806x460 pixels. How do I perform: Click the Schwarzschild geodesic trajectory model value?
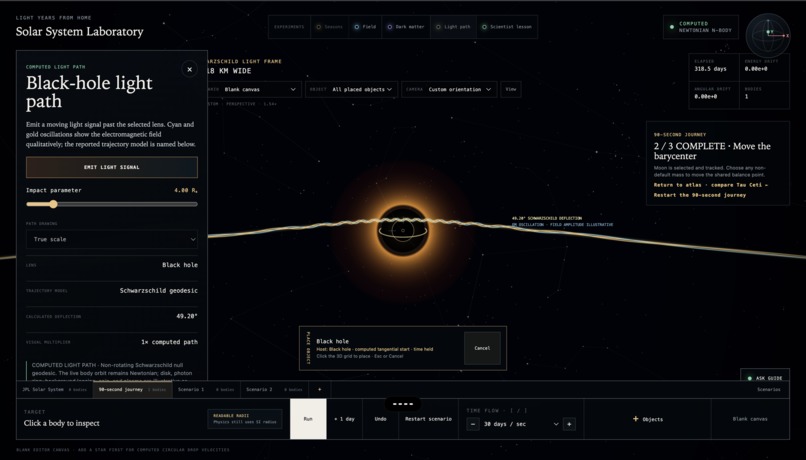coord(159,290)
